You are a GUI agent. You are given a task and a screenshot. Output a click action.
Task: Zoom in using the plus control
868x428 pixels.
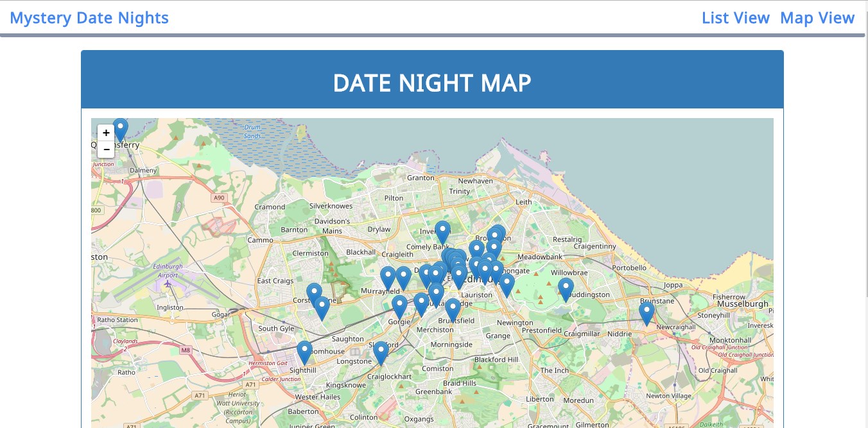pos(106,133)
